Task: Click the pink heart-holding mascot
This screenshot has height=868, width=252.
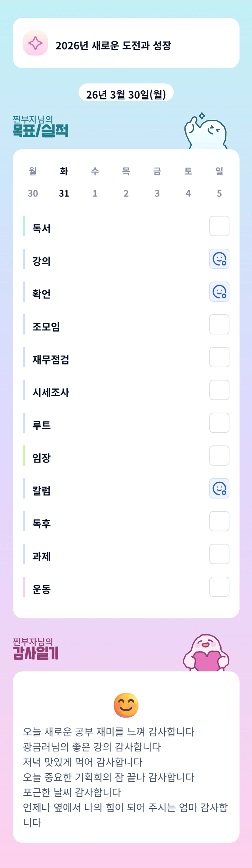Action: pyautogui.click(x=206, y=653)
